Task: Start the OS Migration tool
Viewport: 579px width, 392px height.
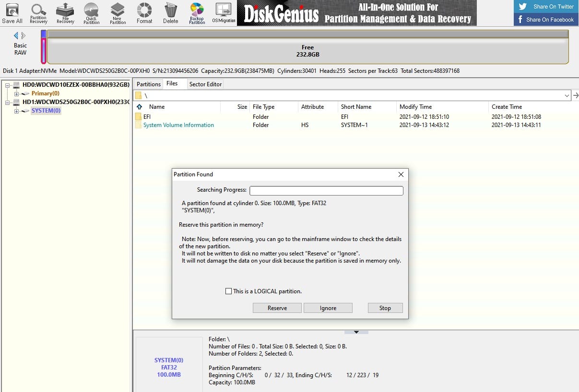Action: 224,13
